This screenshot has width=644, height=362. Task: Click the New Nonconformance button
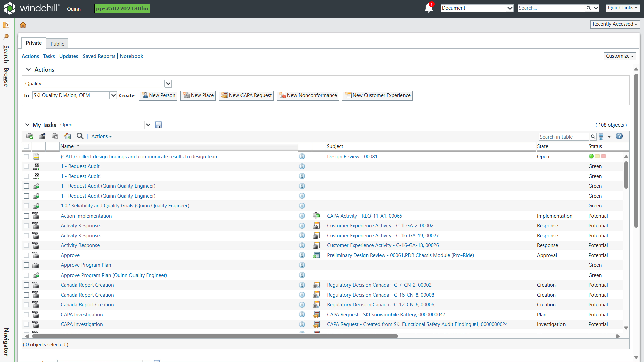coord(308,96)
